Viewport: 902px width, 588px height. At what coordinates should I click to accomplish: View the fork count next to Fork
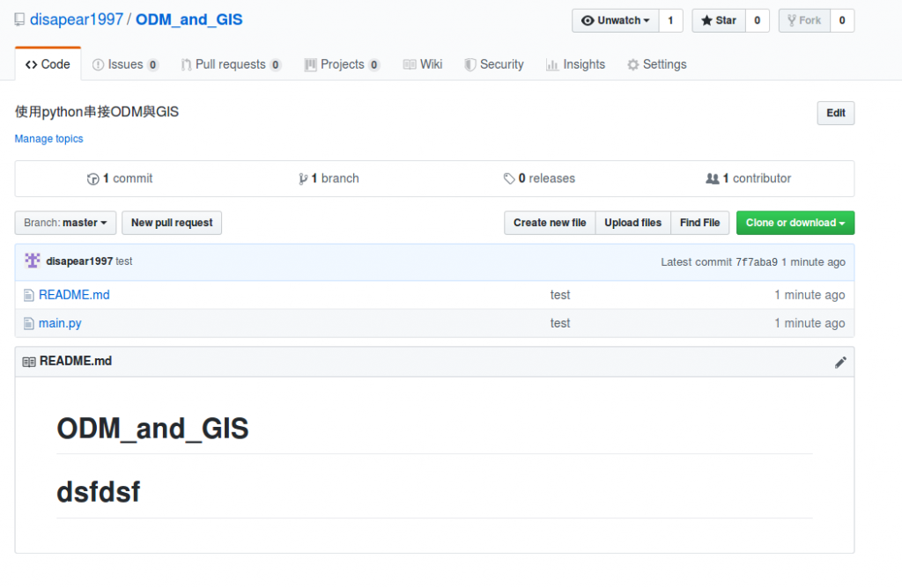tap(842, 21)
